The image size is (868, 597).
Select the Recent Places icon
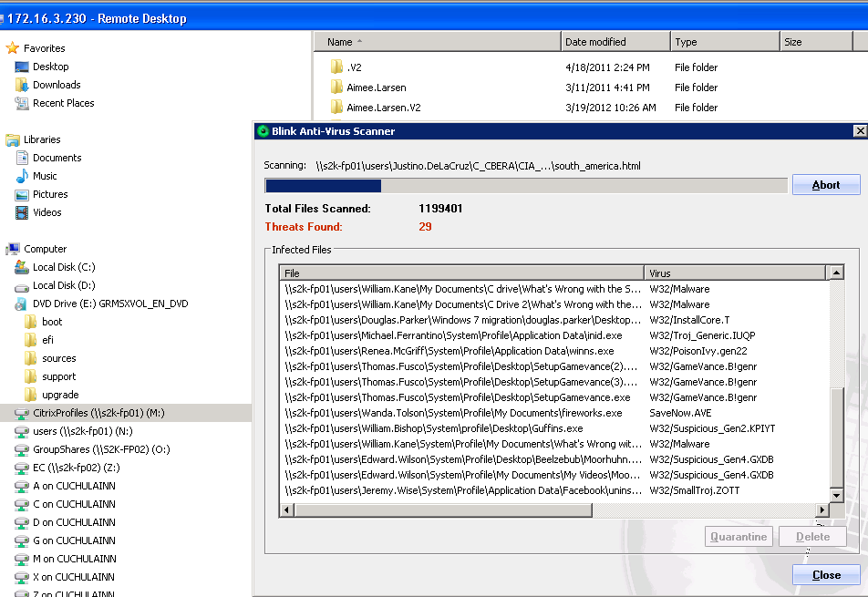tap(22, 103)
